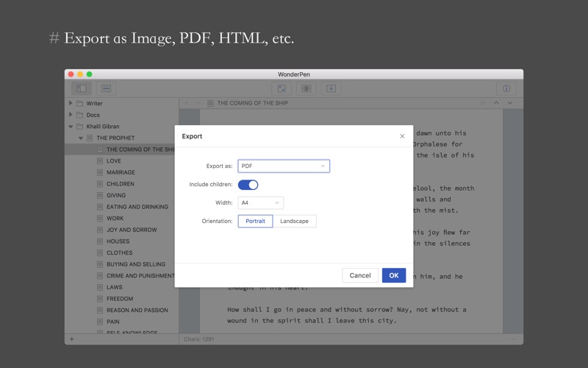Click the document icon in breadcrumb header
Viewport: 588px width, 368px height.
[210, 103]
